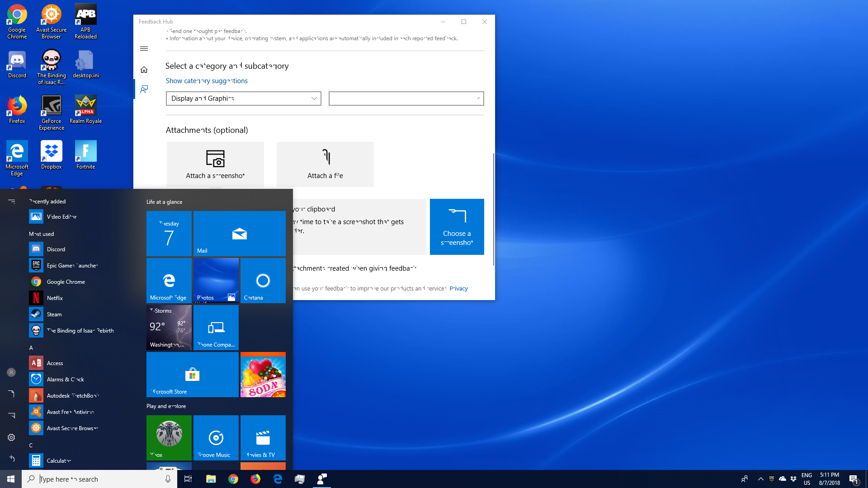Launch Epic Games Launcher from Start list

[72, 266]
